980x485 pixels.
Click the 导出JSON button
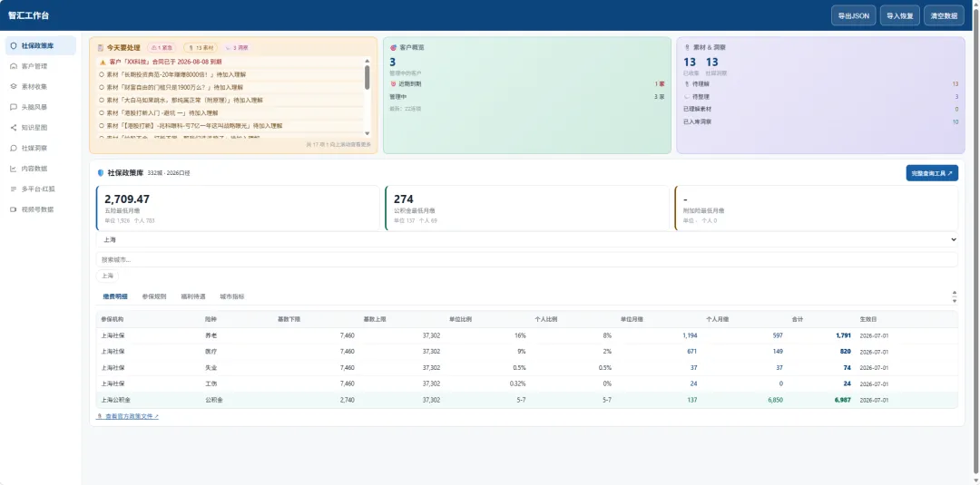(x=853, y=15)
